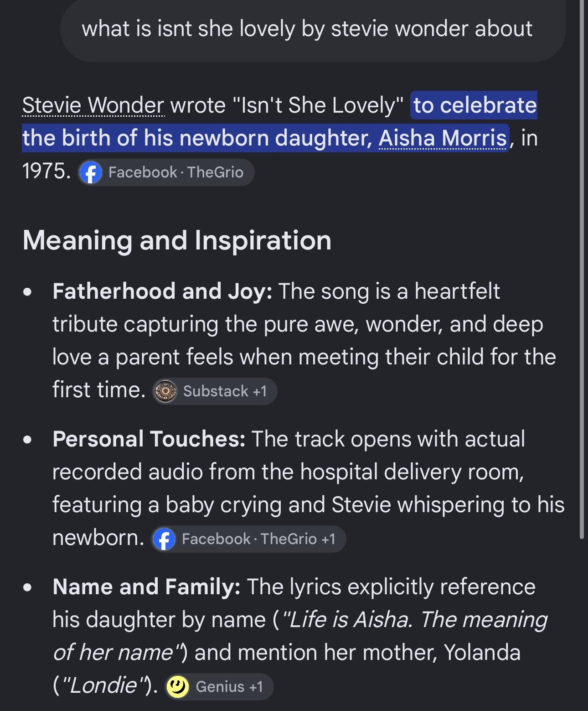Click the Personal Touches bold label
The height and width of the screenshot is (711, 588).
[x=149, y=439]
